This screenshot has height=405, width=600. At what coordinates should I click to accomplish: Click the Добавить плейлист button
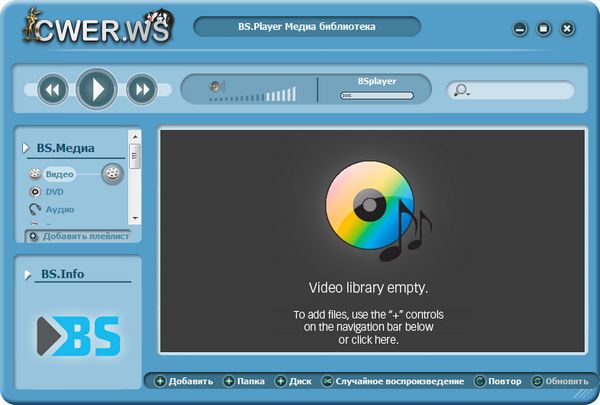(78, 236)
